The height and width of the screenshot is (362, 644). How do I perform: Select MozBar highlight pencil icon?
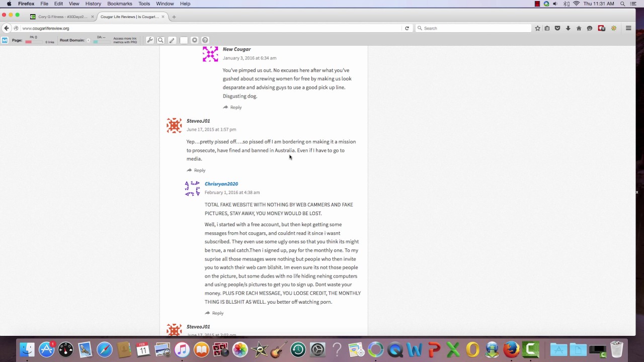click(172, 40)
